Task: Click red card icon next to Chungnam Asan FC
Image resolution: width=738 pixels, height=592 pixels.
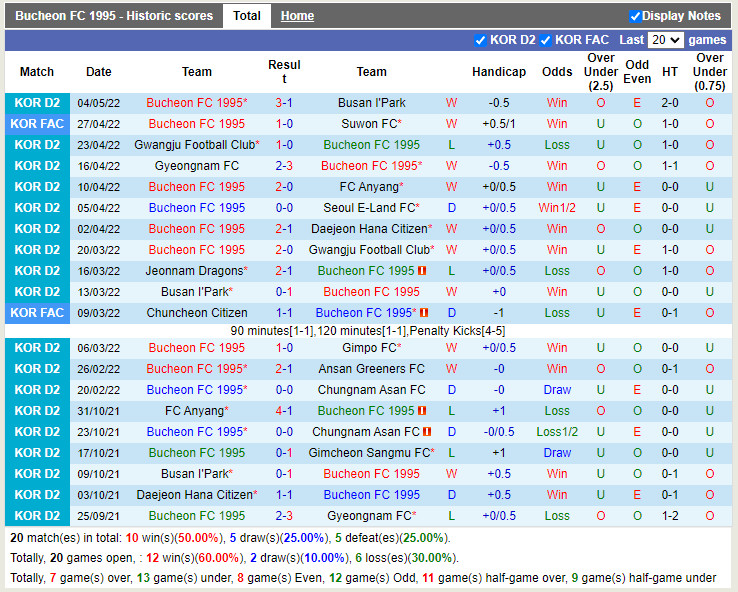Action: pyautogui.click(x=427, y=432)
